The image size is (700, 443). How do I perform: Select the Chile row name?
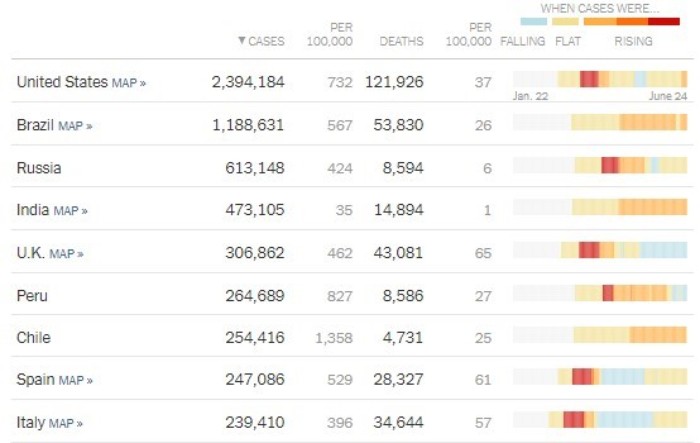click(x=33, y=338)
